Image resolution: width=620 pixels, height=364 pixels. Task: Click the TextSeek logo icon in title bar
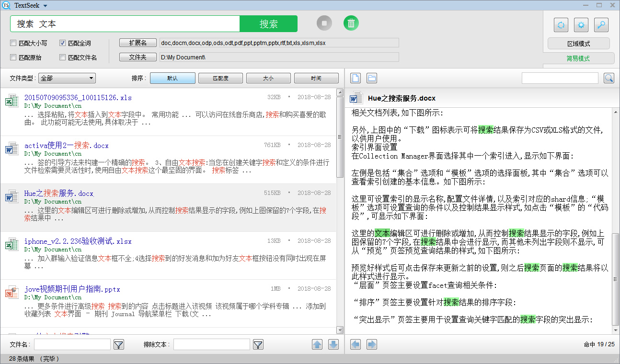tap(6, 5)
